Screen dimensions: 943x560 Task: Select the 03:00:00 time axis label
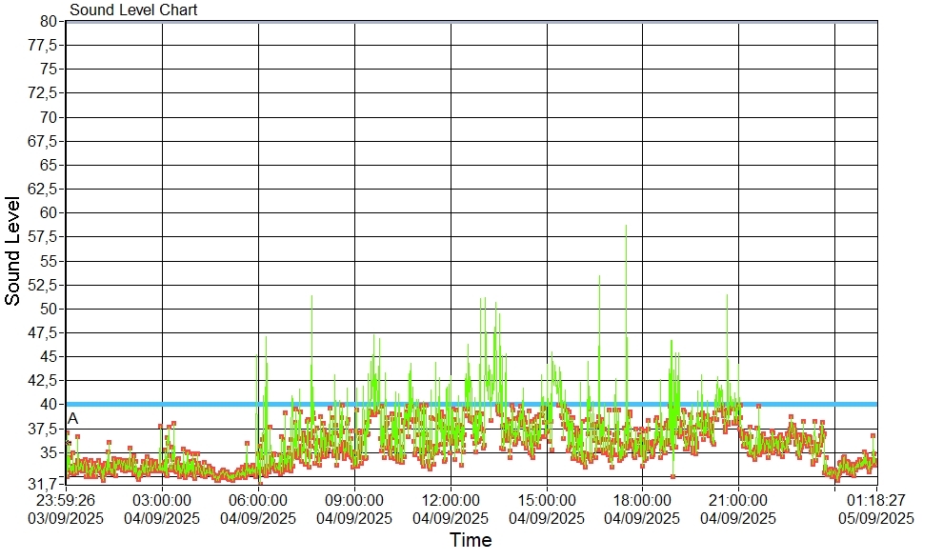coord(162,500)
